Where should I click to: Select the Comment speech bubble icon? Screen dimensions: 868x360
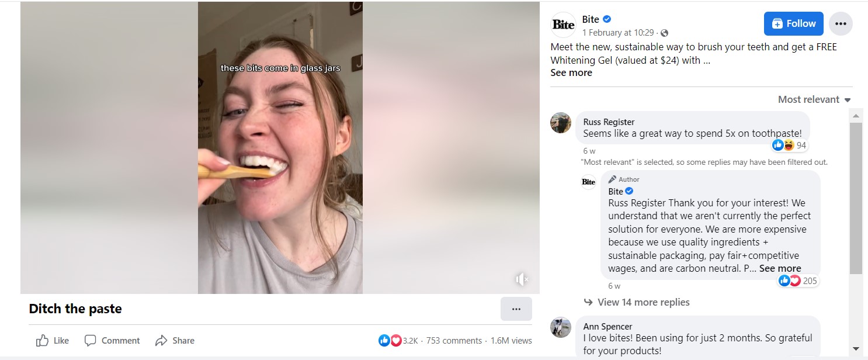pyautogui.click(x=91, y=340)
